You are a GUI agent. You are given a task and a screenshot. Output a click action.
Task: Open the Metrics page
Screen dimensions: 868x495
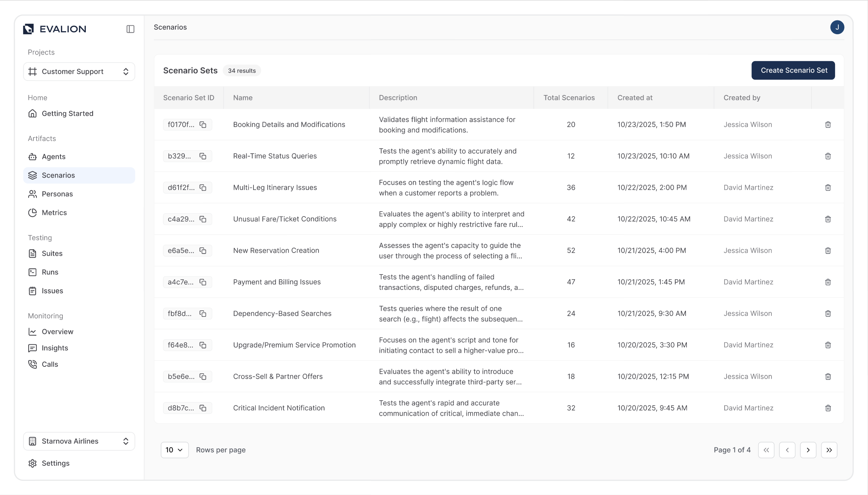pos(54,212)
